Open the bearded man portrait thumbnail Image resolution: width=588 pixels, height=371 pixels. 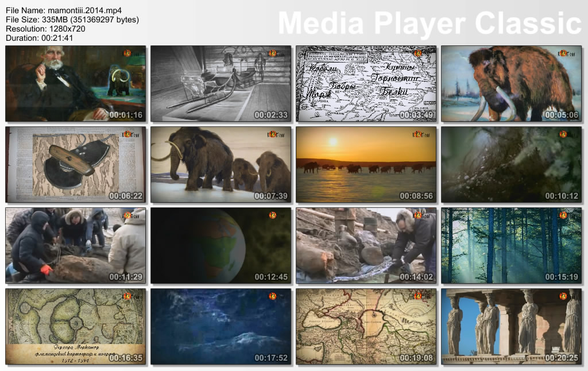[x=75, y=83]
